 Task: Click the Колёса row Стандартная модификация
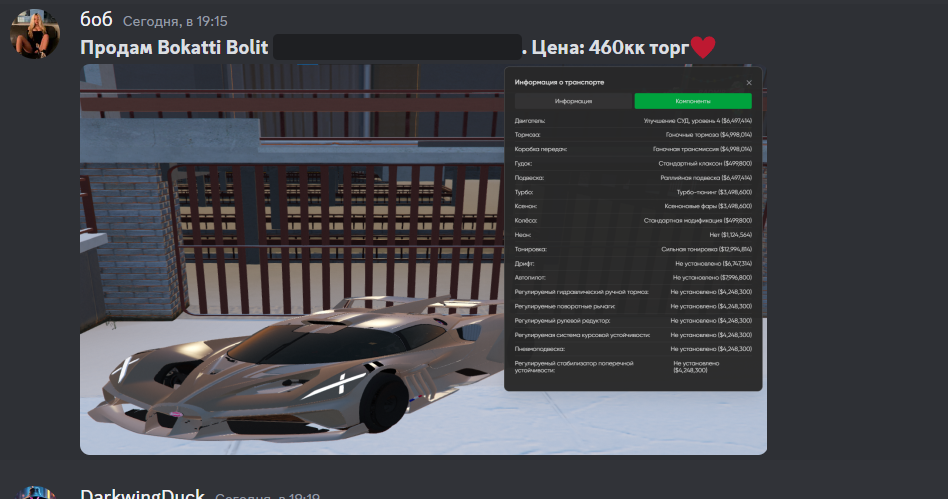click(x=698, y=221)
